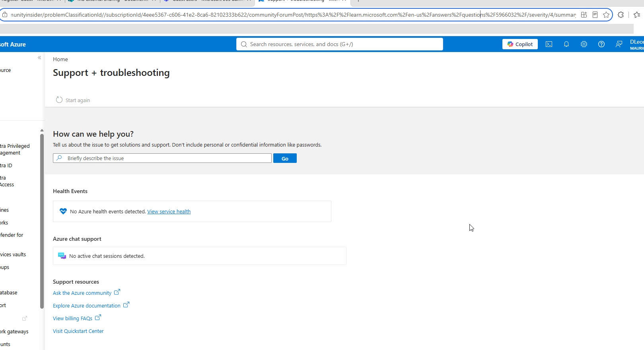Select the sidebar item ending in 'vices vaults'
This screenshot has width=644, height=350.
pos(13,254)
